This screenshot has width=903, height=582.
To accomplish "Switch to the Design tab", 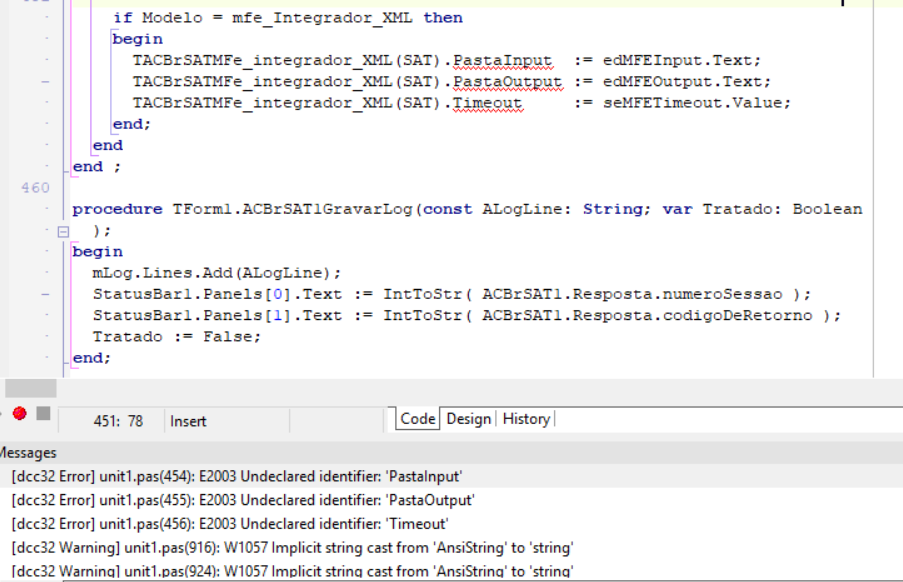I will point(469,419).
